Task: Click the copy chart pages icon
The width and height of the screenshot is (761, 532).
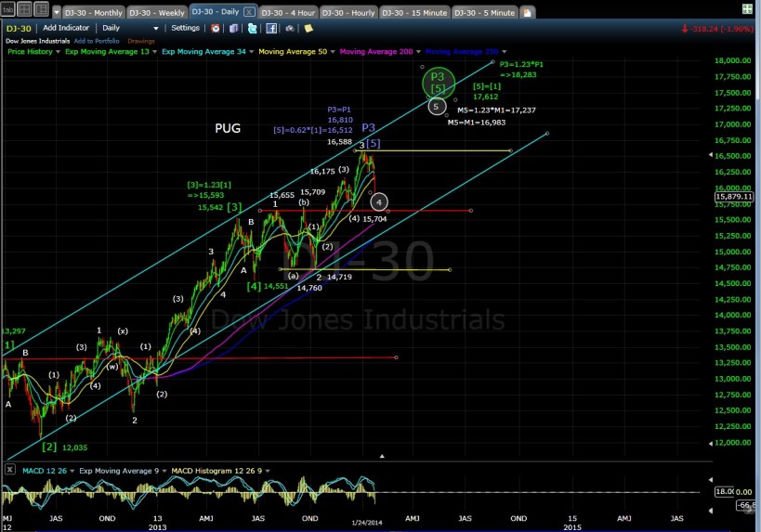Action: pyautogui.click(x=233, y=28)
